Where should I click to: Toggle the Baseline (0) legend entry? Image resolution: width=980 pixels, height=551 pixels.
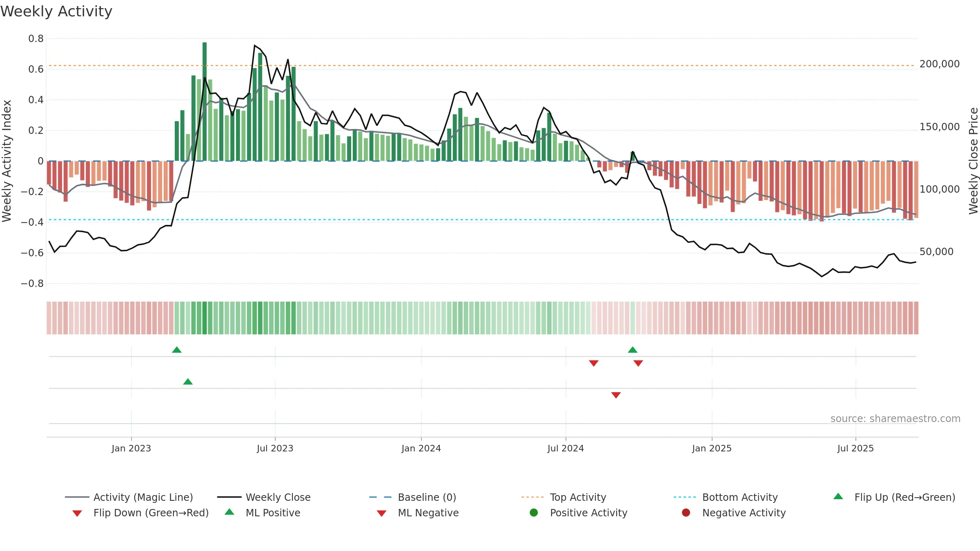click(412, 497)
